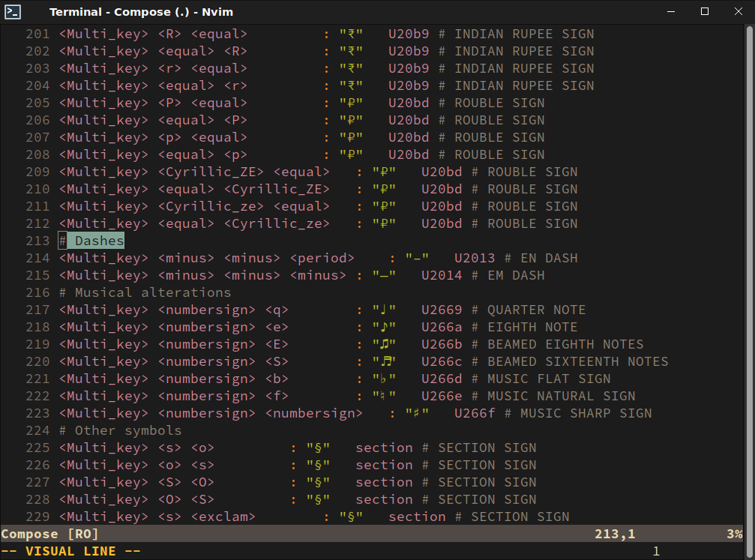The width and height of the screenshot is (755, 560).
Task: Close the Nvim terminal window
Action: 739,11
